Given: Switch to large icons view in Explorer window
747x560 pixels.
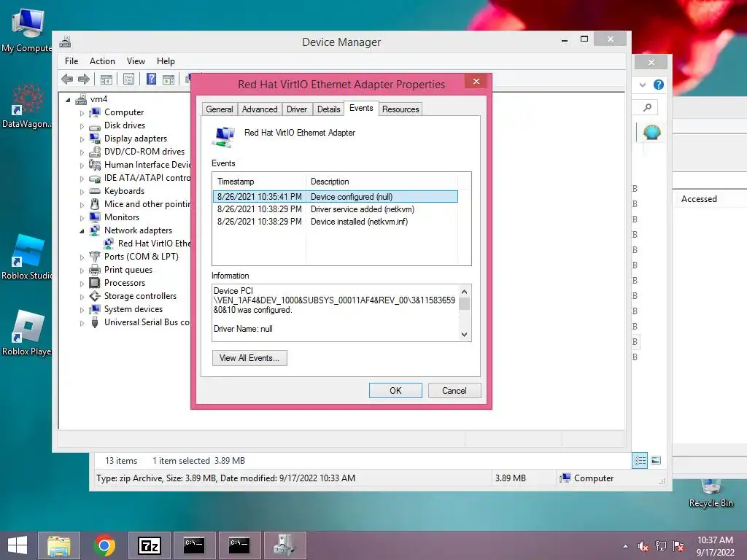Looking at the screenshot, I should (656, 461).
